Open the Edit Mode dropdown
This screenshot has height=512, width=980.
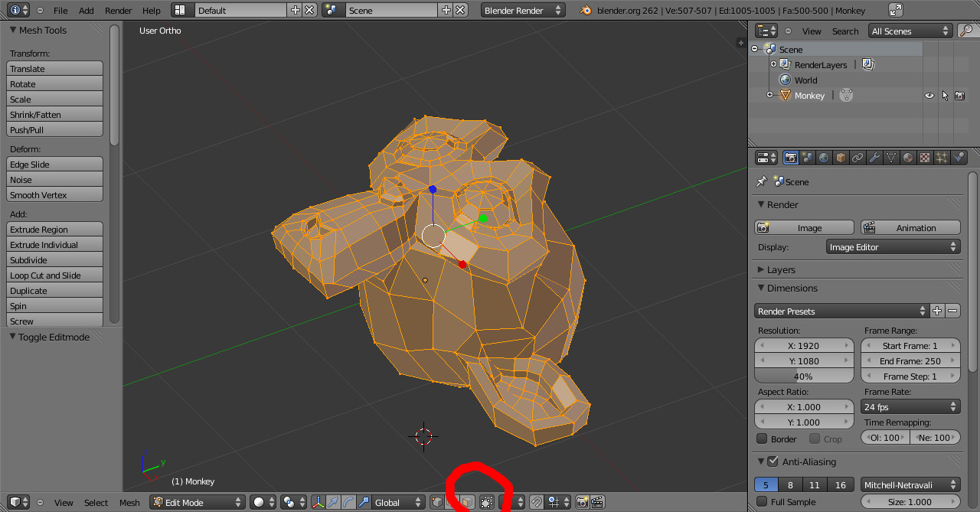(x=198, y=502)
